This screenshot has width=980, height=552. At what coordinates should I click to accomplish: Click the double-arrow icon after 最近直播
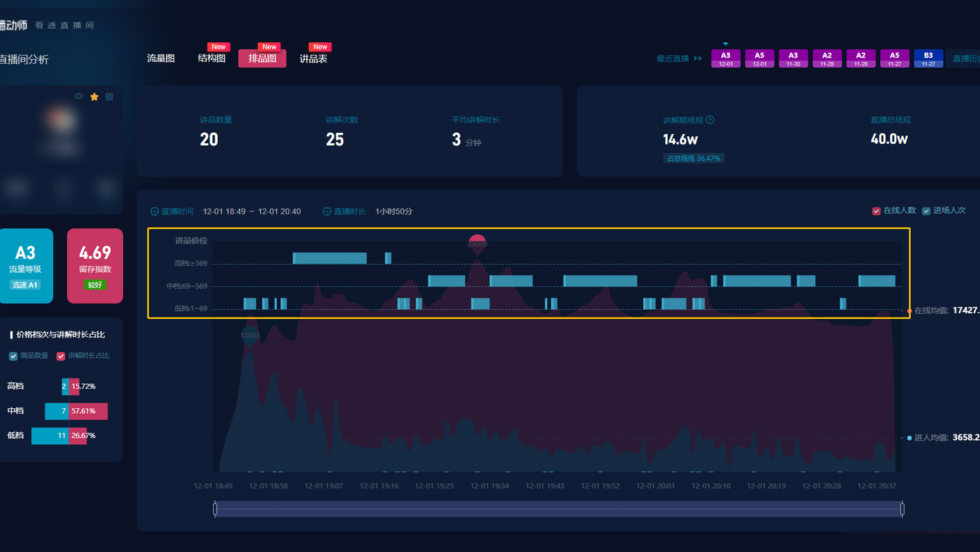pyautogui.click(x=698, y=59)
